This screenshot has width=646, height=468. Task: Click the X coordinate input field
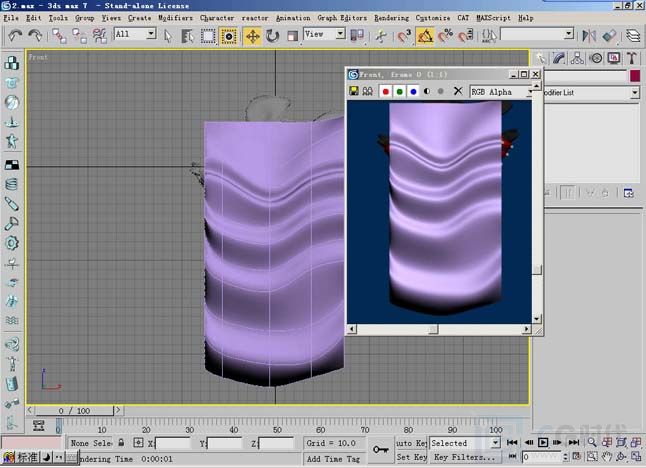point(173,444)
